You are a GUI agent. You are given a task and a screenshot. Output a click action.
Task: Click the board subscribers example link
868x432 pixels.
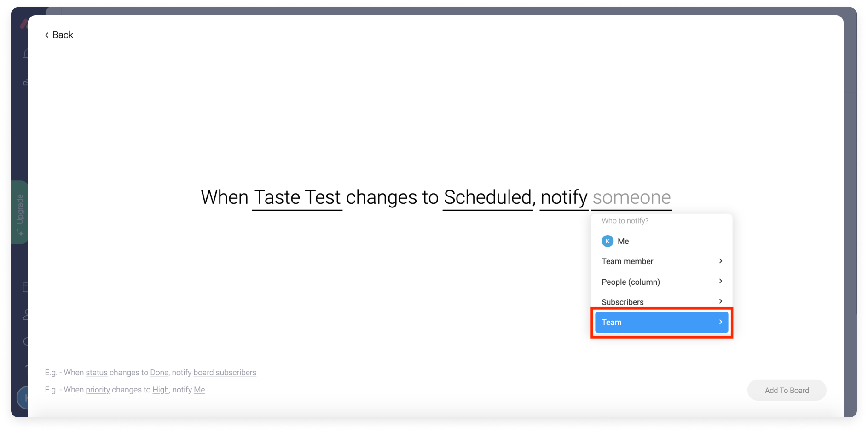225,373
